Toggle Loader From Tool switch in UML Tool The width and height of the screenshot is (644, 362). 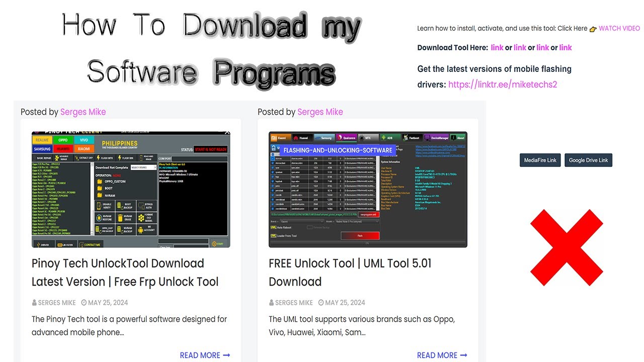pyautogui.click(x=274, y=235)
